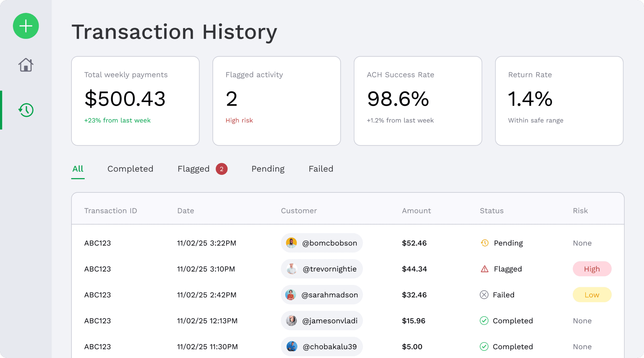Click the Pending status clock icon
644x358 pixels.
point(484,243)
